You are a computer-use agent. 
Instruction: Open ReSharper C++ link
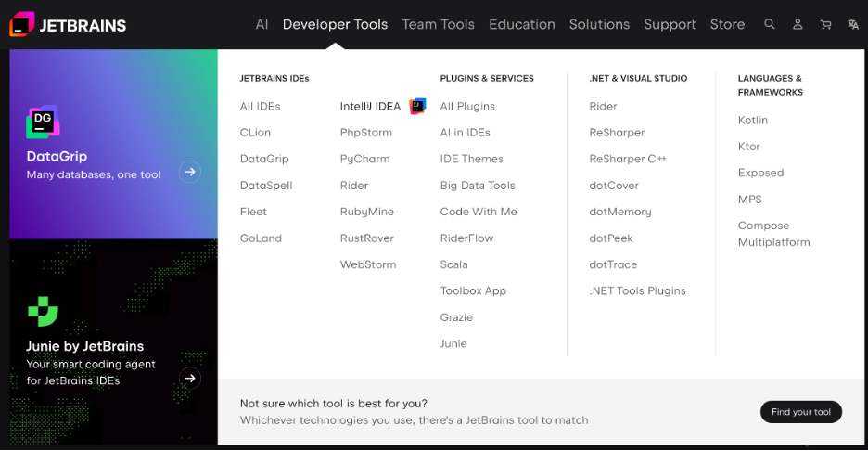click(x=627, y=159)
